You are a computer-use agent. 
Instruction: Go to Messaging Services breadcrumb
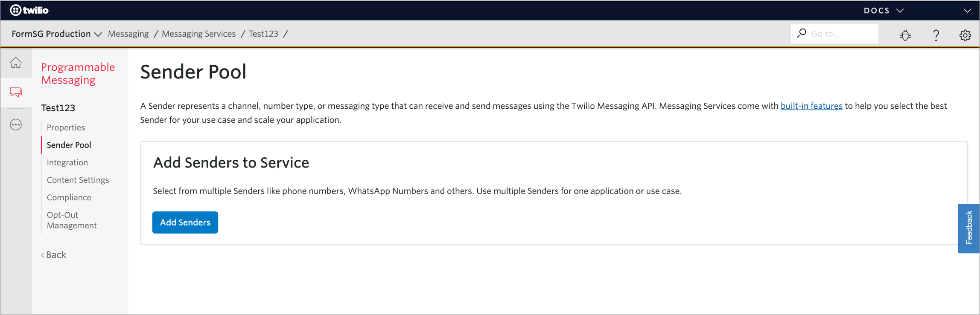coord(198,34)
